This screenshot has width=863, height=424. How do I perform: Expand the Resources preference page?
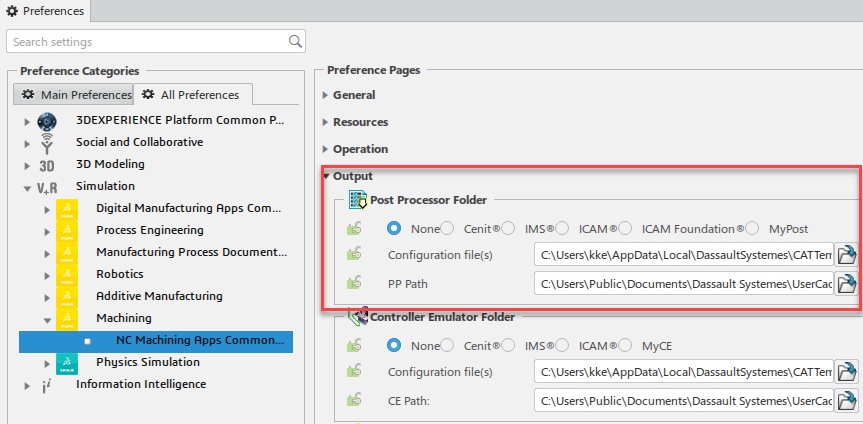pyautogui.click(x=325, y=122)
